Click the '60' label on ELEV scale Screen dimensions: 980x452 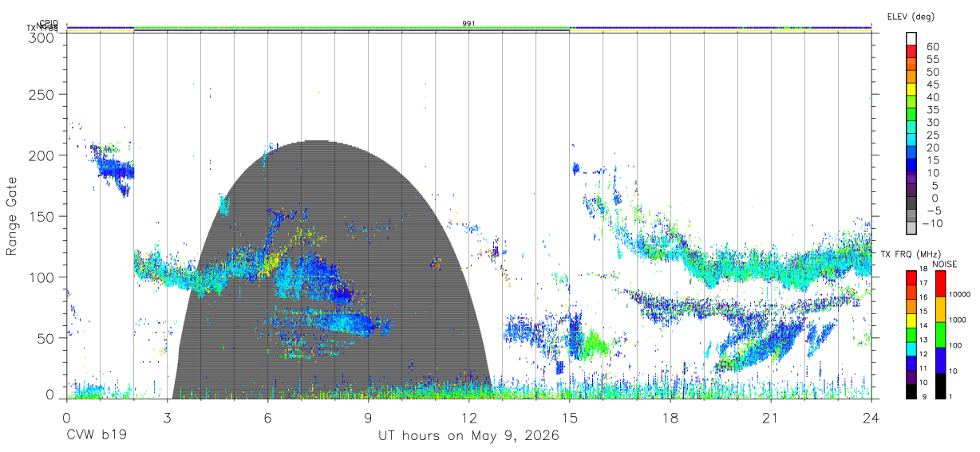[932, 46]
